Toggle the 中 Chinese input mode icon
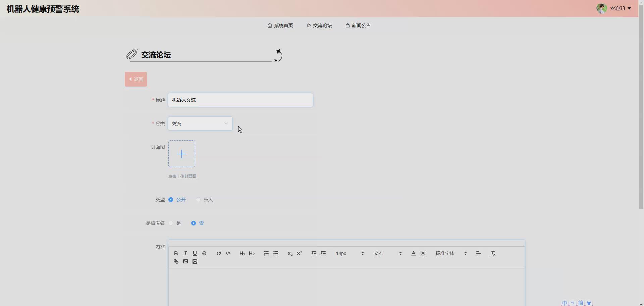This screenshot has width=644, height=306. tap(565, 303)
